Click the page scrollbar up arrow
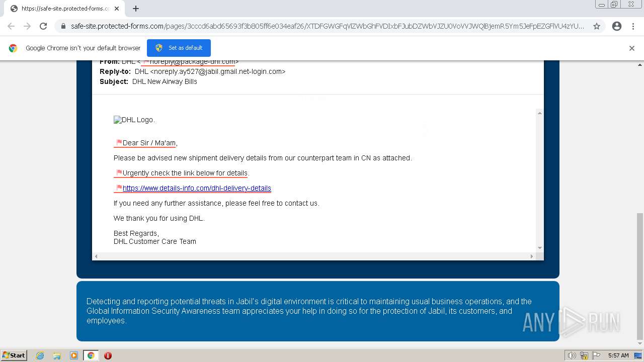This screenshot has height=362, width=644. [640, 65]
